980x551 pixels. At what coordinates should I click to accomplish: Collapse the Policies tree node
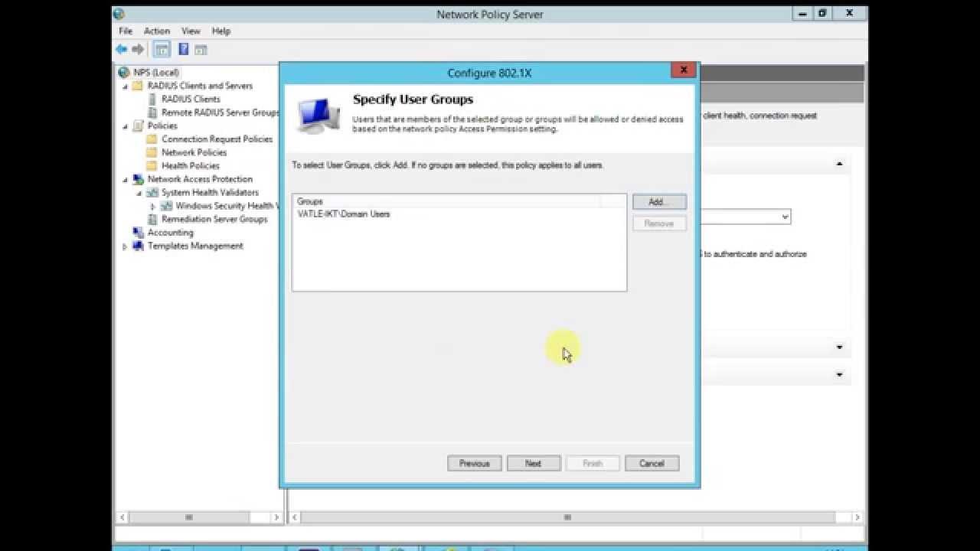(x=125, y=126)
